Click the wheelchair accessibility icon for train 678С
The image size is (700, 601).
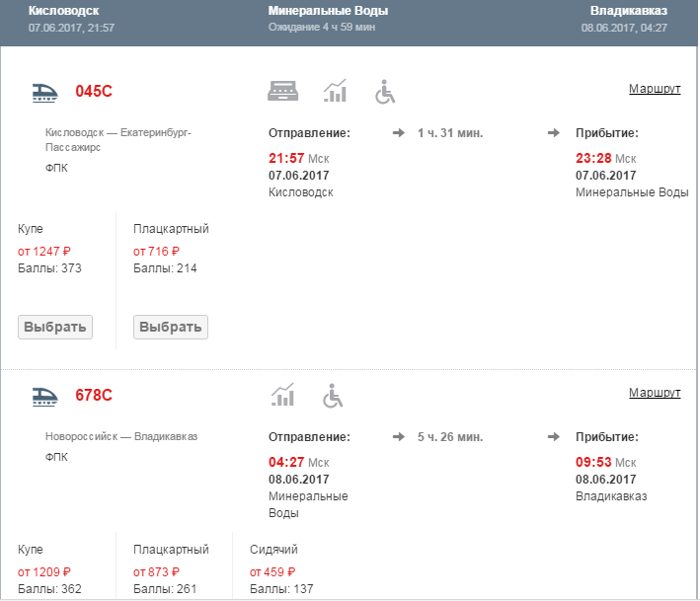(333, 396)
